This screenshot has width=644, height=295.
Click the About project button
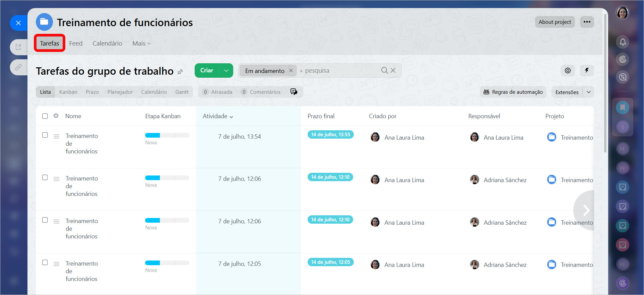(x=555, y=22)
